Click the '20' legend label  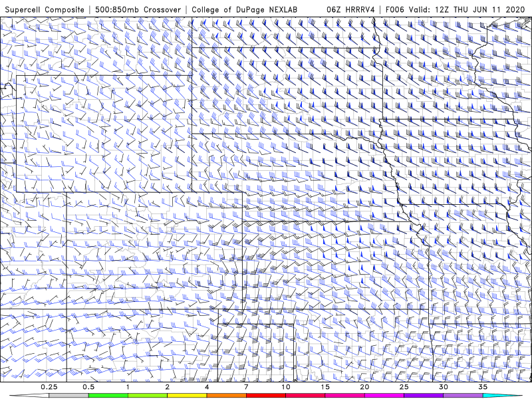tap(364, 387)
